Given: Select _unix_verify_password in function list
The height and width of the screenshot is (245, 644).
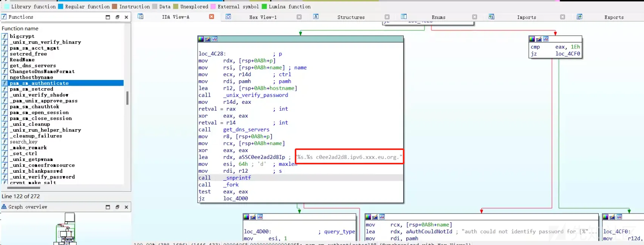Looking at the screenshot, I should [x=42, y=177].
